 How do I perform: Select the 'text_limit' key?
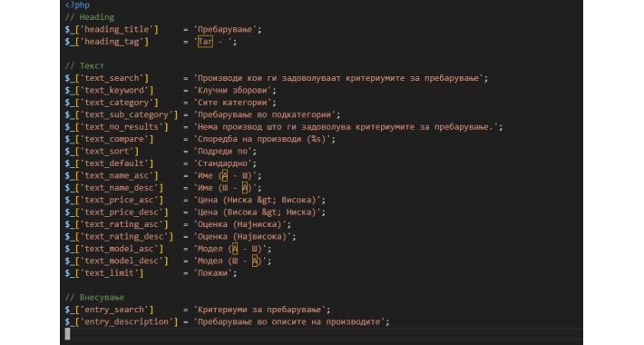109,273
